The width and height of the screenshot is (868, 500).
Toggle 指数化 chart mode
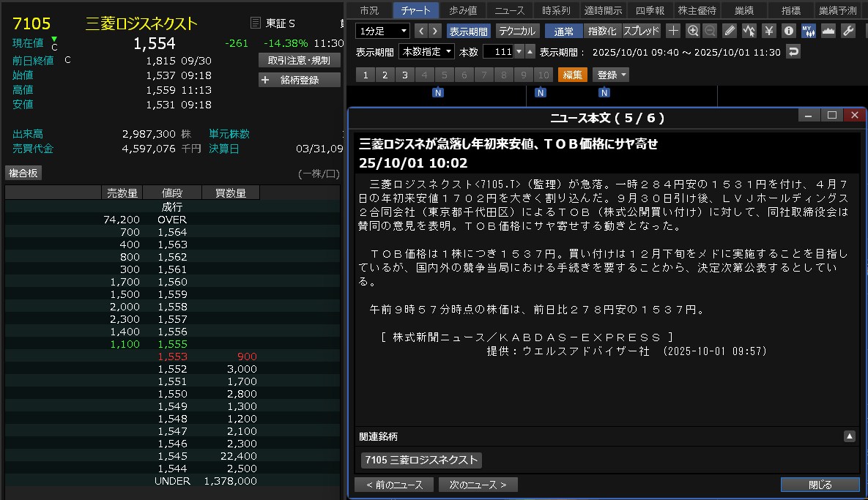602,31
